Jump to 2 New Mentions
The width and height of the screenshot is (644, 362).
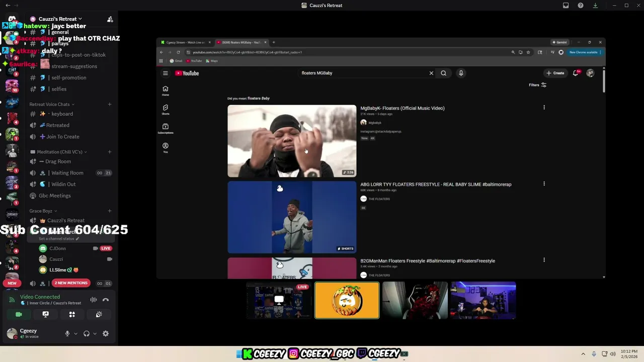coord(71,283)
